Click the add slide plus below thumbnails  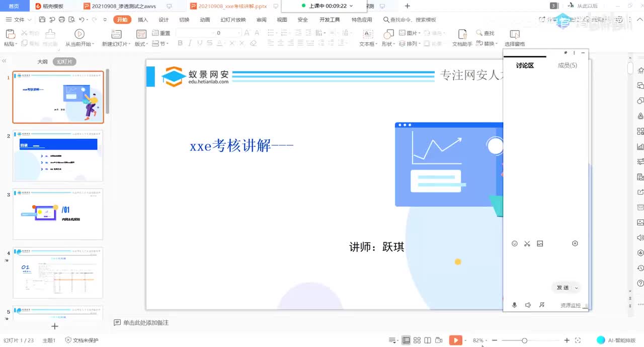click(55, 326)
